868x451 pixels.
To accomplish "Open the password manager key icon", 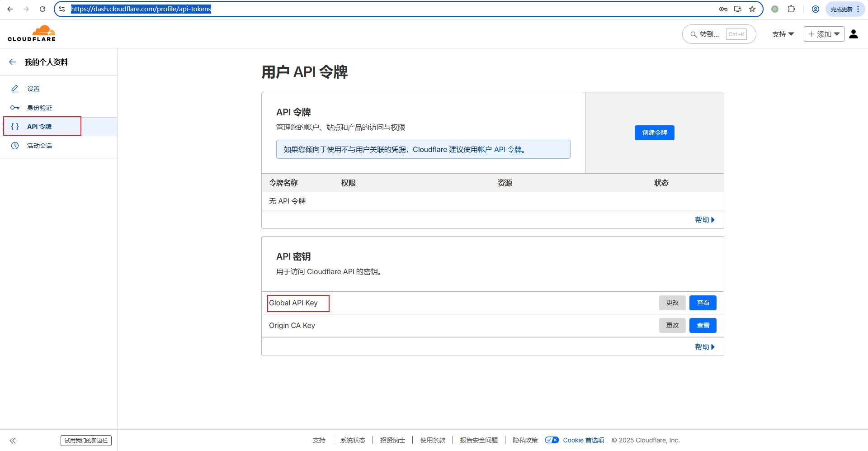I will pos(723,9).
